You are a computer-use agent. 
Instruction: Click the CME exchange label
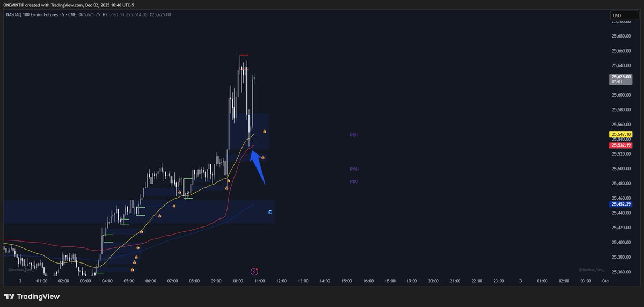coord(71,14)
